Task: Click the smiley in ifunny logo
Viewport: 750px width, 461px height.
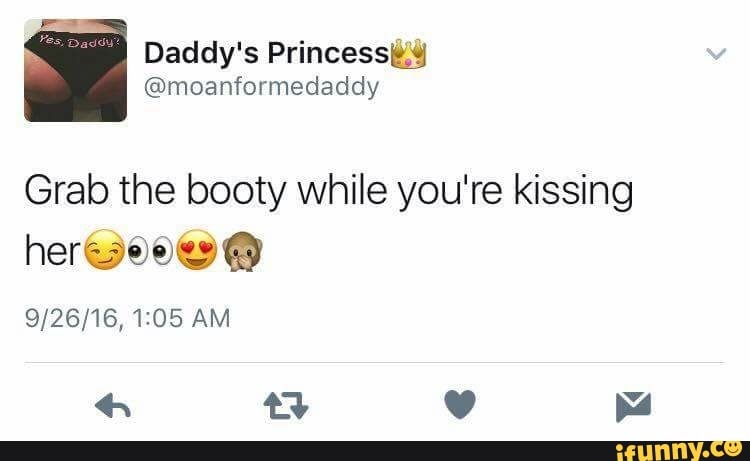Action: click(x=732, y=448)
